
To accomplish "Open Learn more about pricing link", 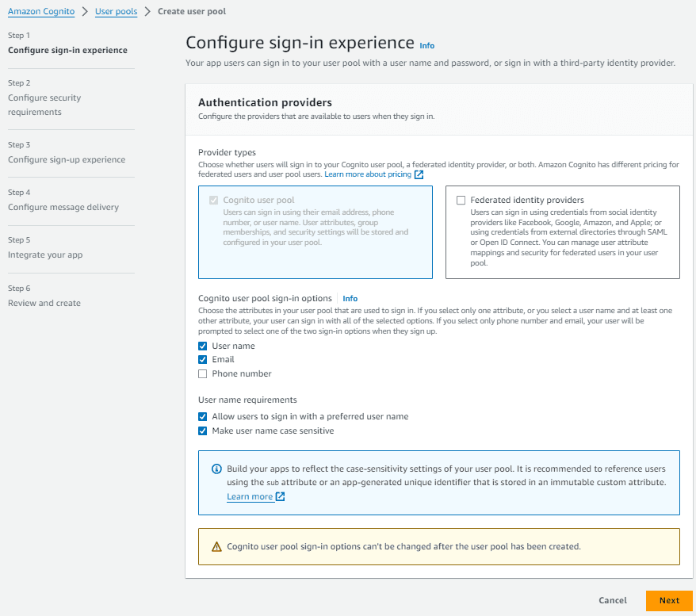I will [368, 174].
